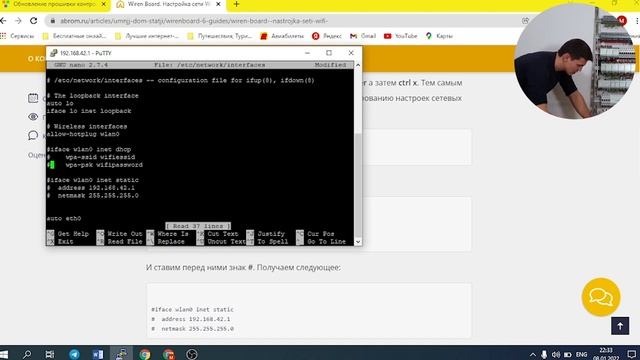Image resolution: width=640 pixels, height=360 pixels.
Task: Open the Путешествия bookmarks folder
Action: pyautogui.click(x=220, y=36)
